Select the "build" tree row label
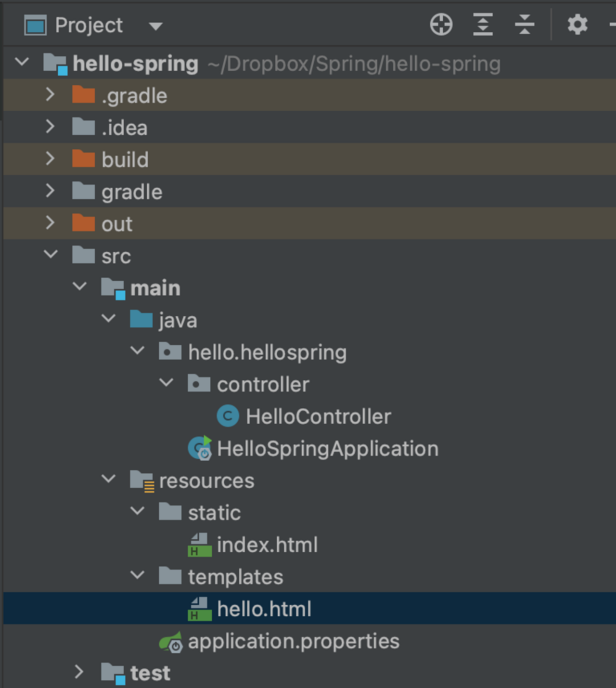Image resolution: width=616 pixels, height=688 pixels. click(x=125, y=159)
